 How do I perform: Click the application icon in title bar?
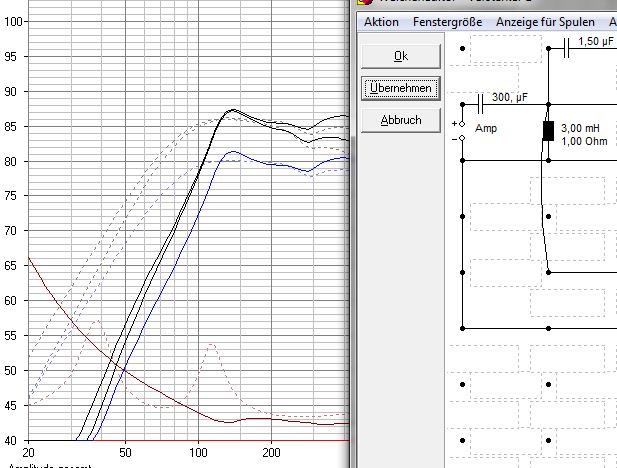pyautogui.click(x=351, y=3)
